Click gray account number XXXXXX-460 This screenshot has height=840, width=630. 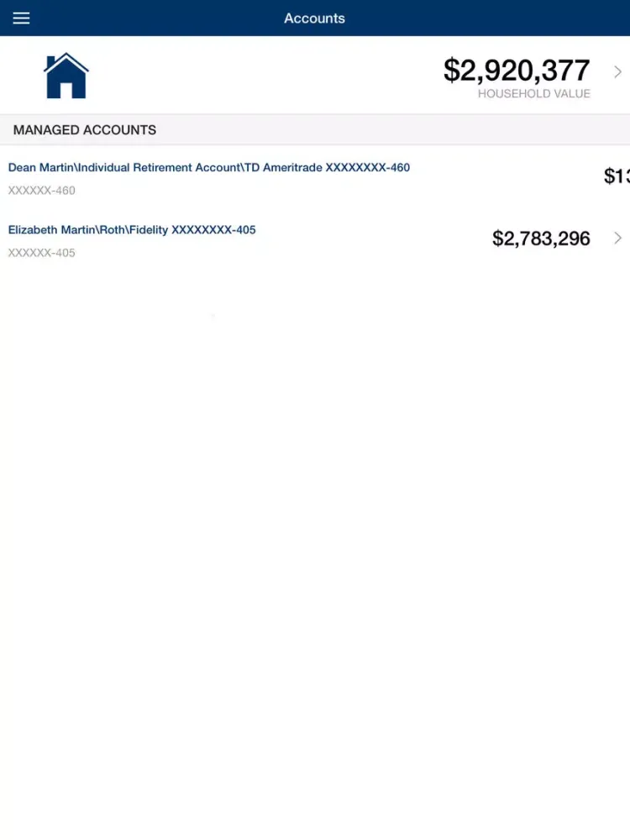(42, 191)
